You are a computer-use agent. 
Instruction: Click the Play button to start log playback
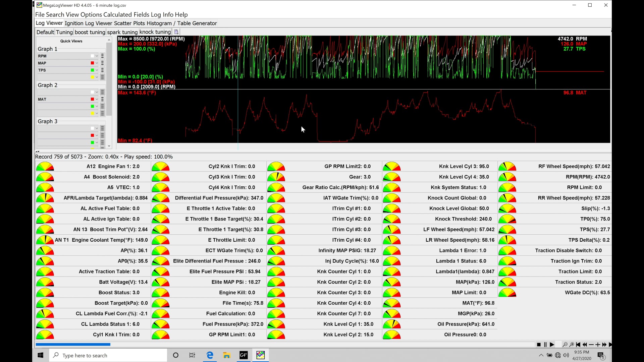pyautogui.click(x=552, y=345)
